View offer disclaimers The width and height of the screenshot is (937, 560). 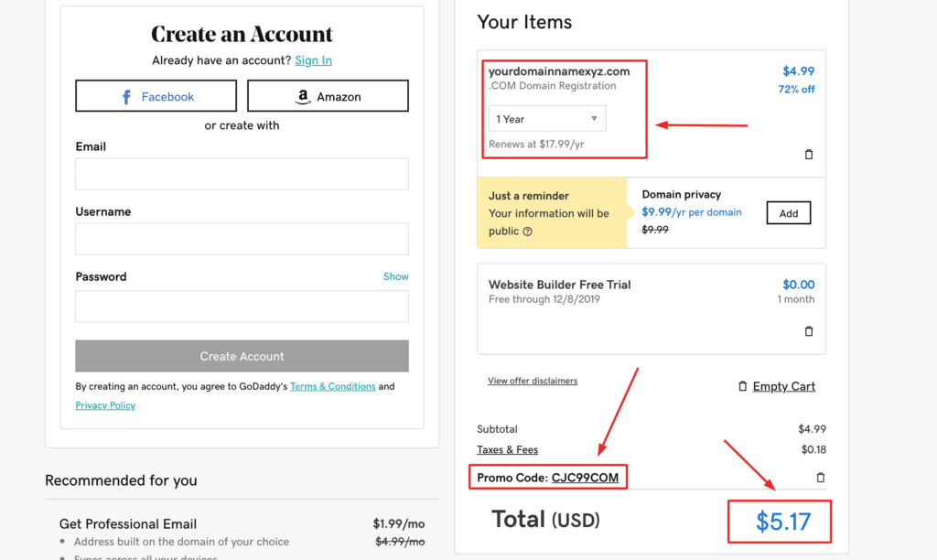533,381
